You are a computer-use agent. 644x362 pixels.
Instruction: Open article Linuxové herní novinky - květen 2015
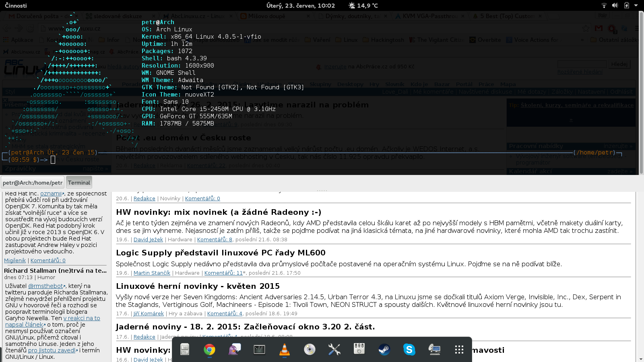pyautogui.click(x=198, y=286)
